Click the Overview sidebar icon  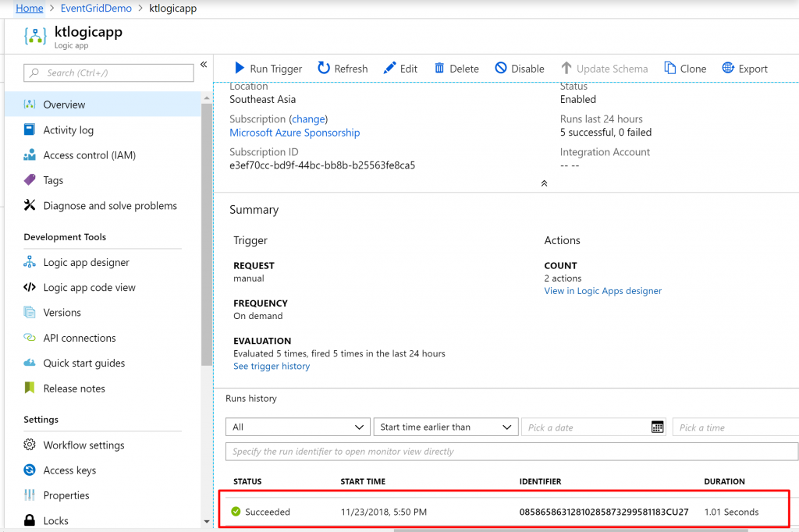(30, 105)
